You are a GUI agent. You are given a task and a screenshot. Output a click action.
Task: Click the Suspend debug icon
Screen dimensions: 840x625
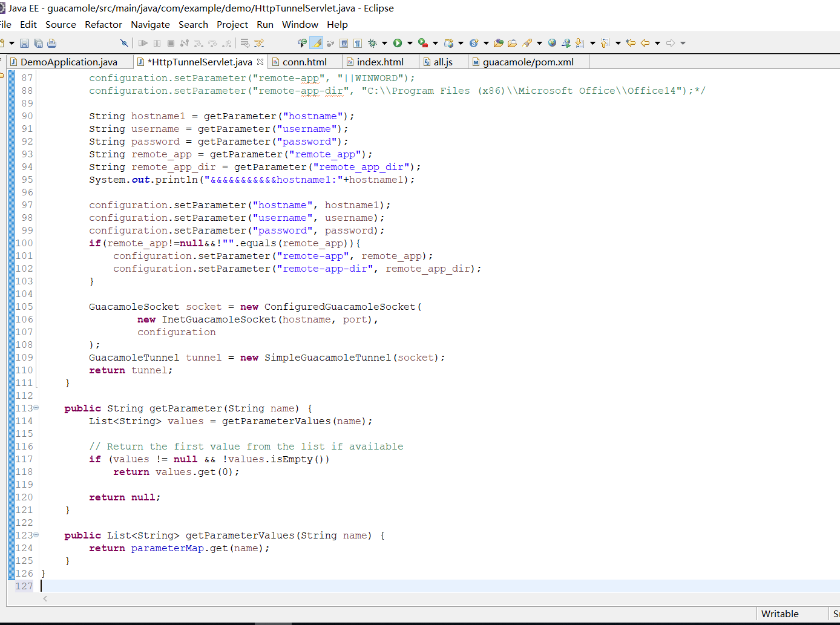point(157,43)
